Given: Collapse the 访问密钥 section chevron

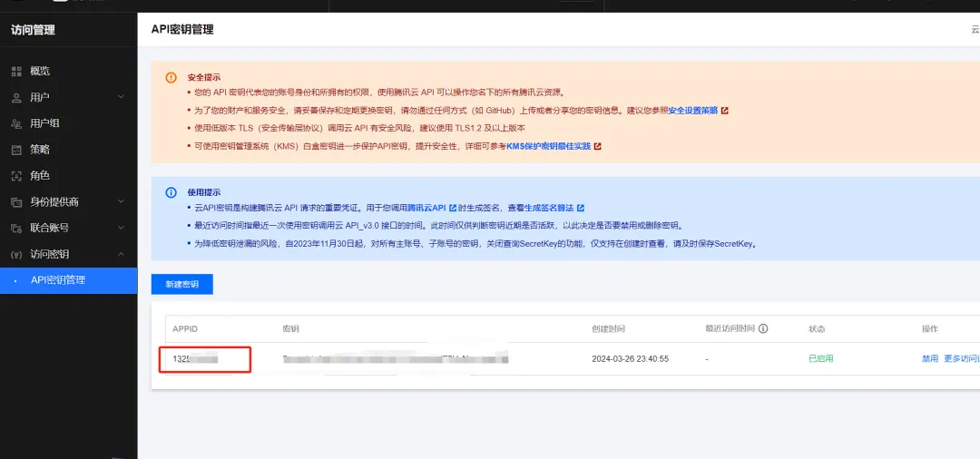Looking at the screenshot, I should 122,254.
